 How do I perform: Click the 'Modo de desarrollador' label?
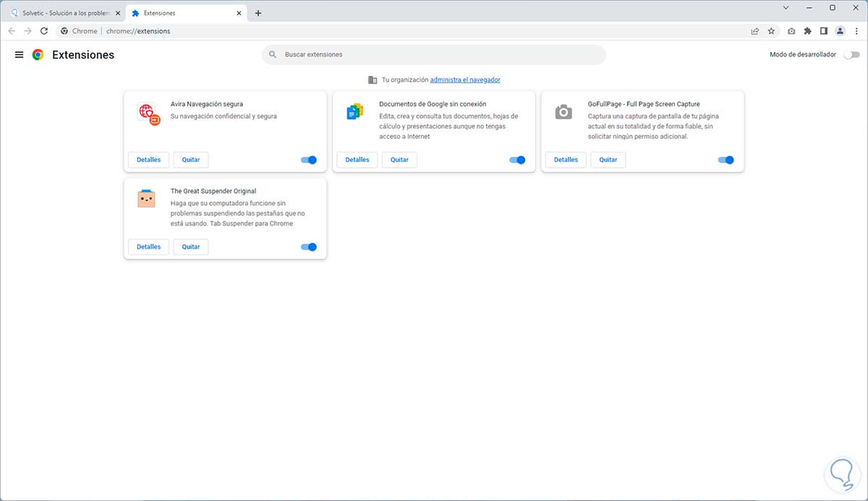click(x=803, y=55)
